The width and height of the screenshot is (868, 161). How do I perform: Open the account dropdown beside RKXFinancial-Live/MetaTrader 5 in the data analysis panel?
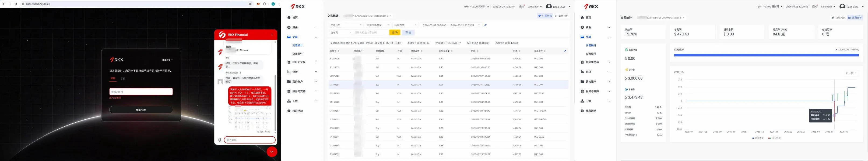[683, 18]
